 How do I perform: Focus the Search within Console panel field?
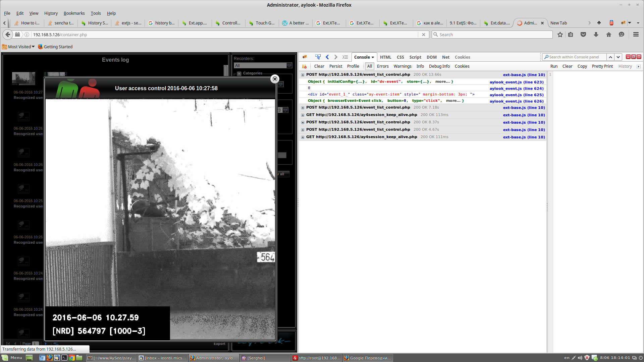click(x=574, y=57)
